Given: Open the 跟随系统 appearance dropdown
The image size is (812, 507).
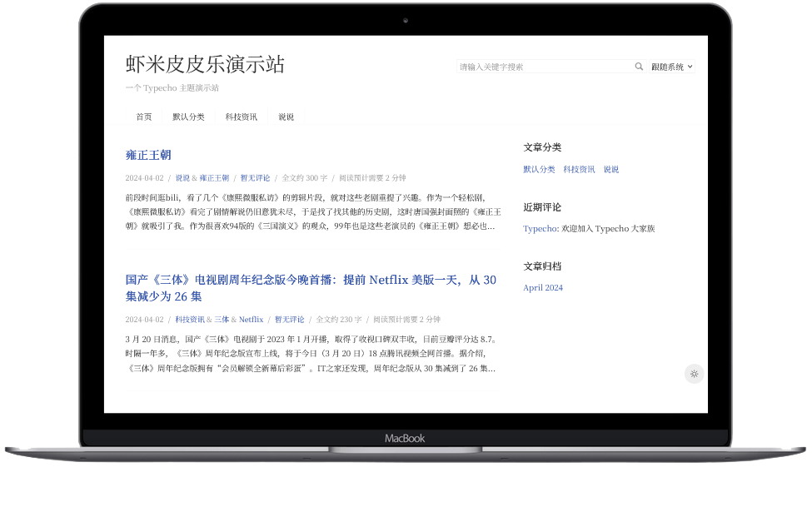Looking at the screenshot, I should coord(671,67).
